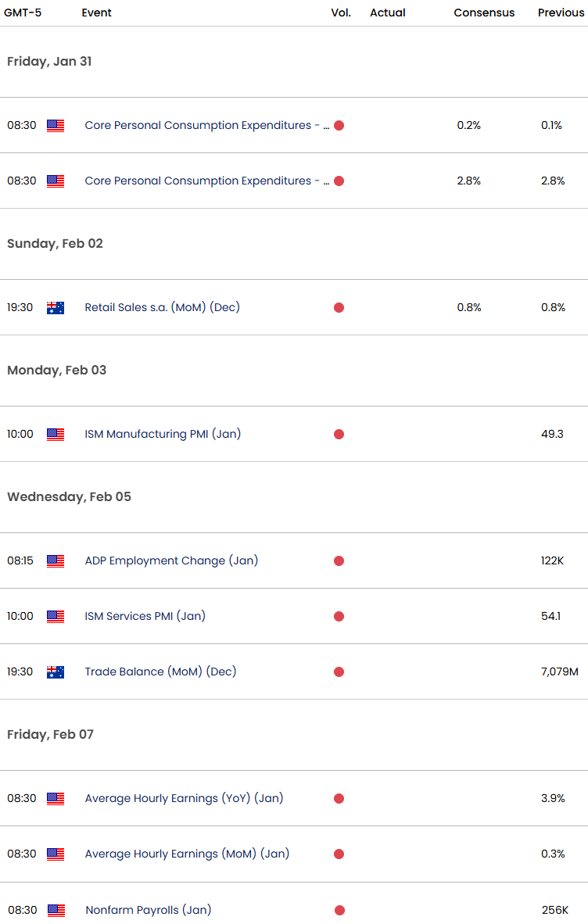Open the Average Hourly Earnings (MoM) event
The width and height of the screenshot is (588, 924).
186,854
